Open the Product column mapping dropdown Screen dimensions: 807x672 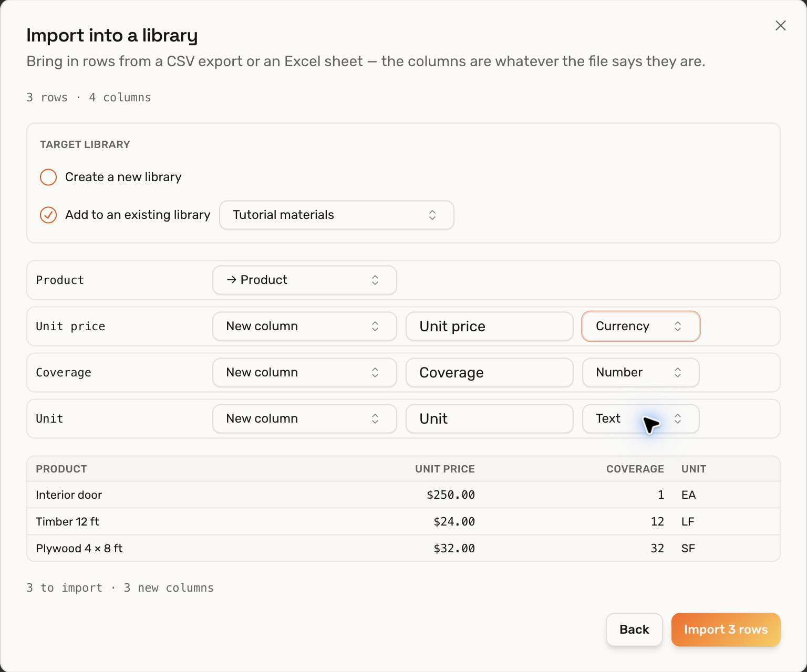(x=304, y=280)
